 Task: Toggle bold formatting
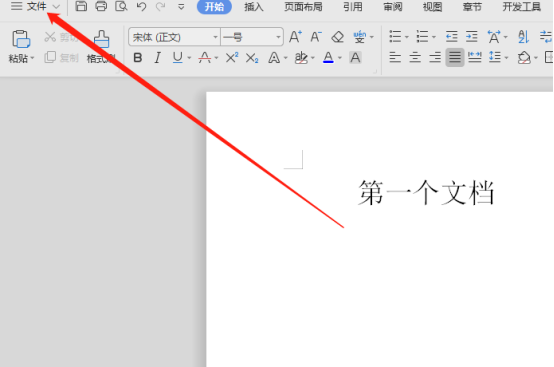click(x=138, y=58)
